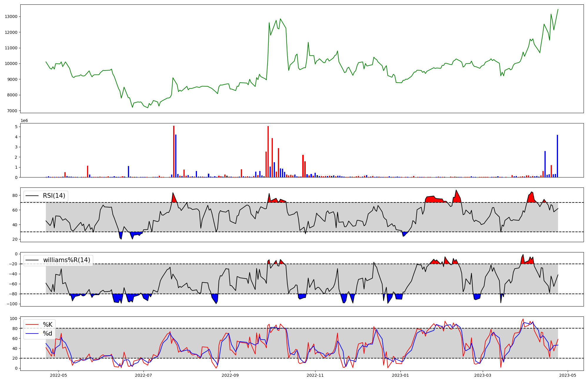Screen dimensions: 588x382
Task: Click the blue %d line swatch in legend
Action: click(32, 333)
